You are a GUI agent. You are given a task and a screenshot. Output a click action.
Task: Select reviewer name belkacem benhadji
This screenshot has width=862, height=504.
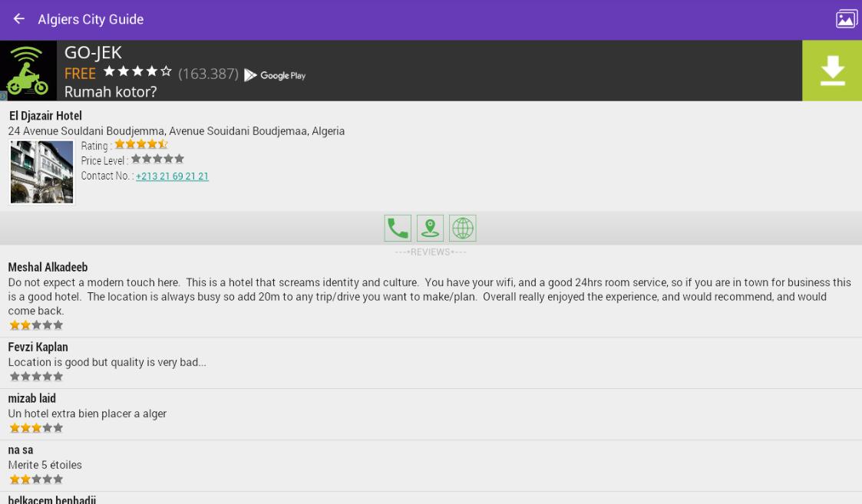point(51,499)
